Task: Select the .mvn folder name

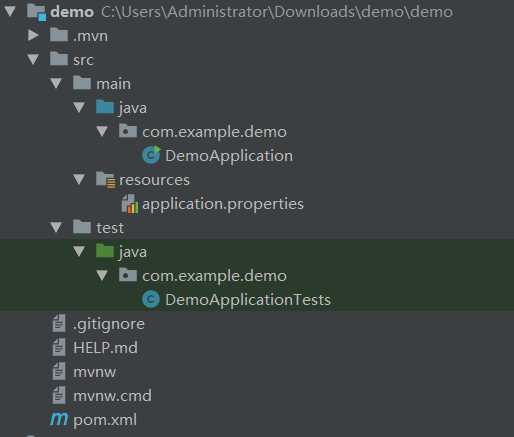Action: coord(90,36)
